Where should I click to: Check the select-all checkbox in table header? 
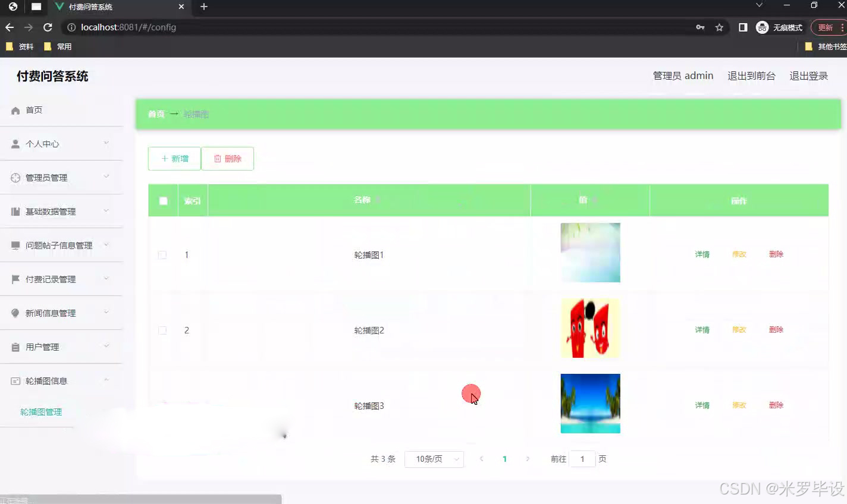162,201
